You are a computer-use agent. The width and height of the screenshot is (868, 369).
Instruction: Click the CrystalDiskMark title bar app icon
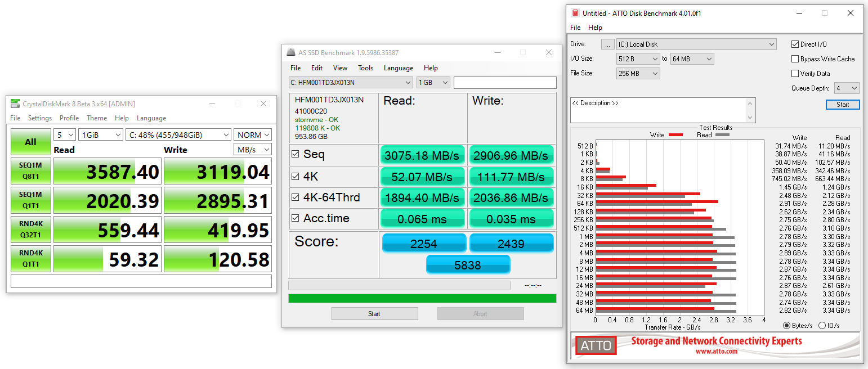(15, 103)
